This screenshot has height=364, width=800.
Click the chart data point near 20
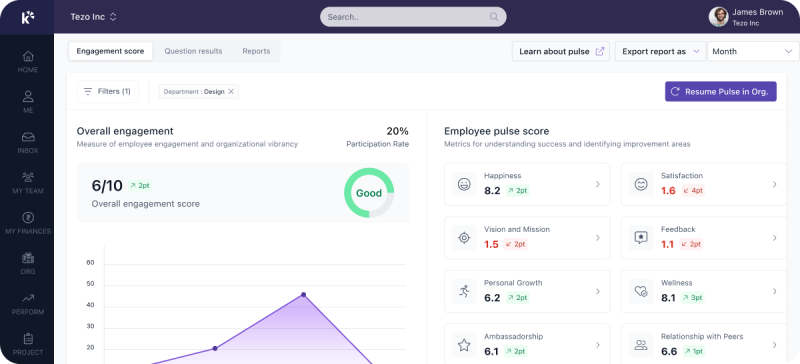[215, 348]
